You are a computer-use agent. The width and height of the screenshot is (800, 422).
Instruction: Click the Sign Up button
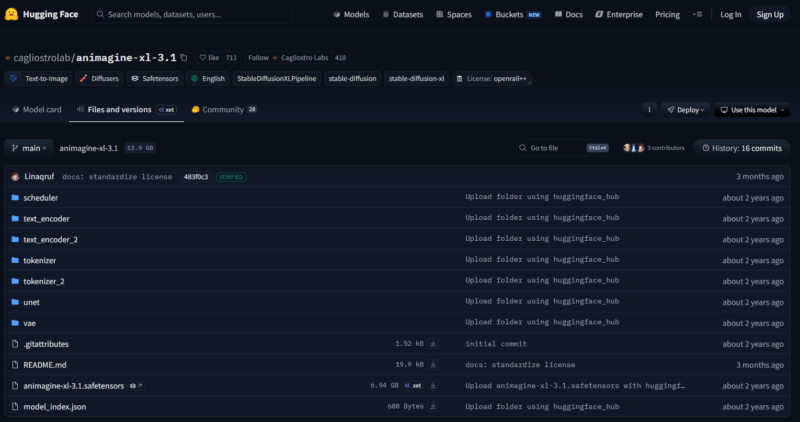point(770,15)
